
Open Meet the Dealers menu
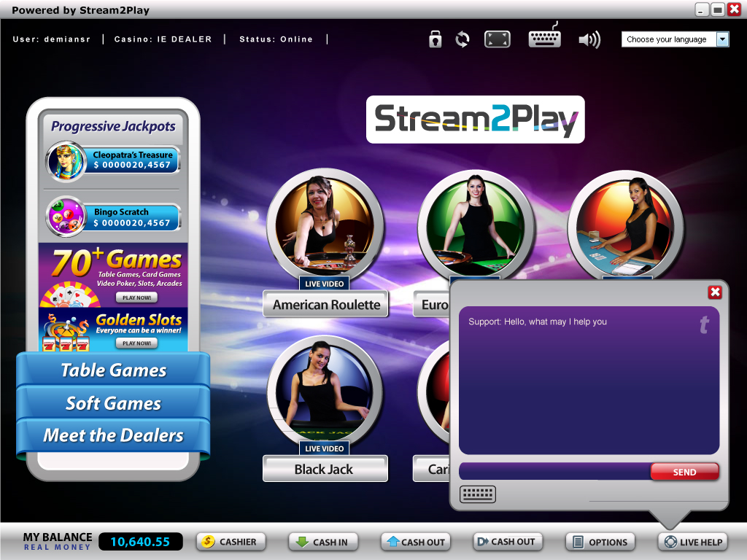click(x=113, y=435)
